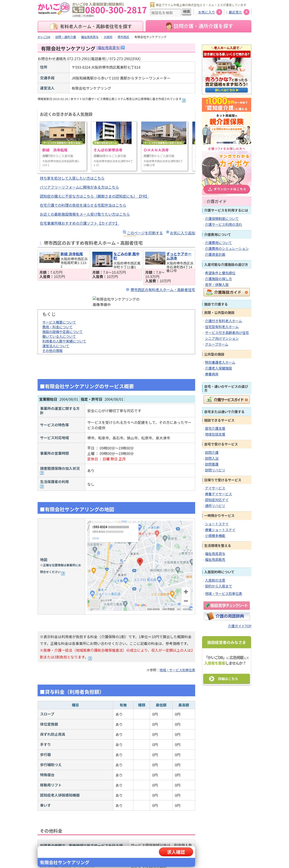Open デイサービス sidebar link
This screenshot has height=868, width=289.
[x=215, y=488]
